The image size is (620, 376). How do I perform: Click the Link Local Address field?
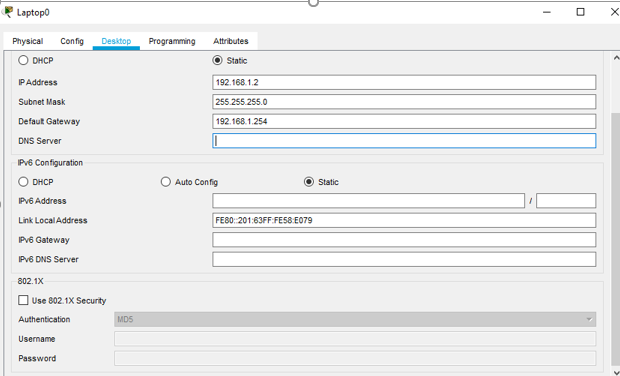pos(404,220)
